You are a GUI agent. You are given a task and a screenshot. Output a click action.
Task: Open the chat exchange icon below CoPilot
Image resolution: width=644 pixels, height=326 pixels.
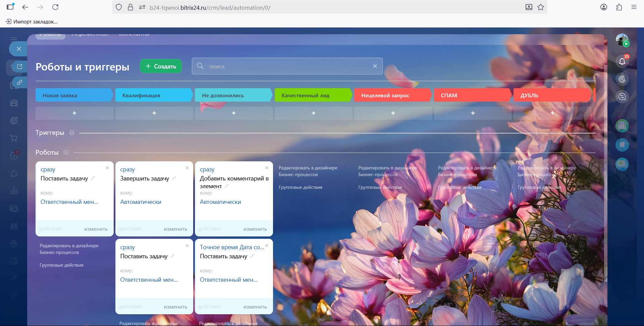pyautogui.click(x=622, y=97)
